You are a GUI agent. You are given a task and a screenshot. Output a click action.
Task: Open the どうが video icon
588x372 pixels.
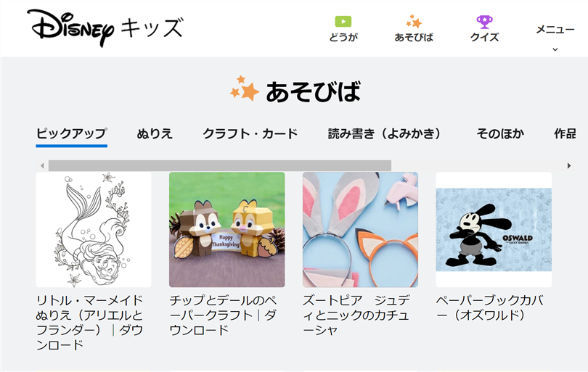[343, 21]
